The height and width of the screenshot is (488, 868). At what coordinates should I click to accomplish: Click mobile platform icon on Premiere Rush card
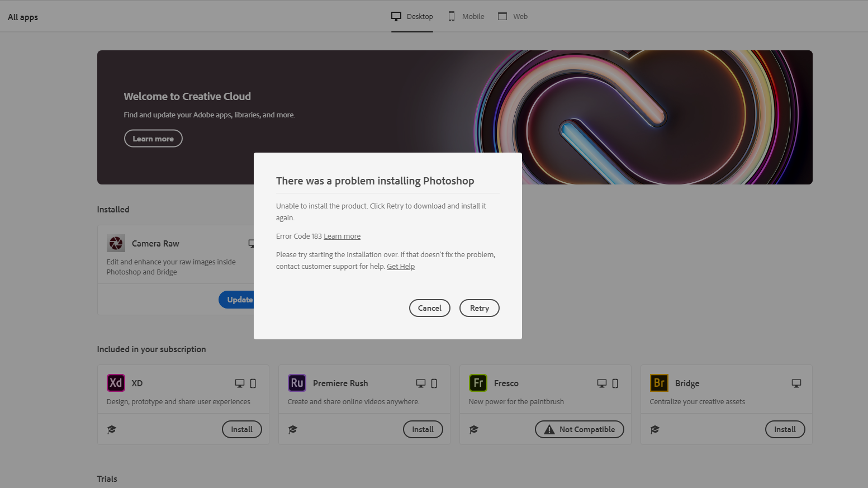point(434,383)
